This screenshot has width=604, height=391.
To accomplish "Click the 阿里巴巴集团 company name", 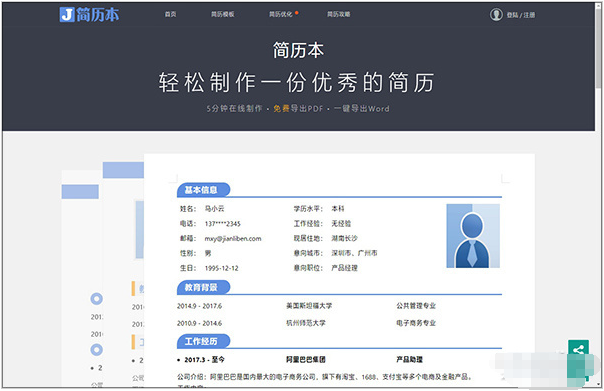I will coord(305,359).
